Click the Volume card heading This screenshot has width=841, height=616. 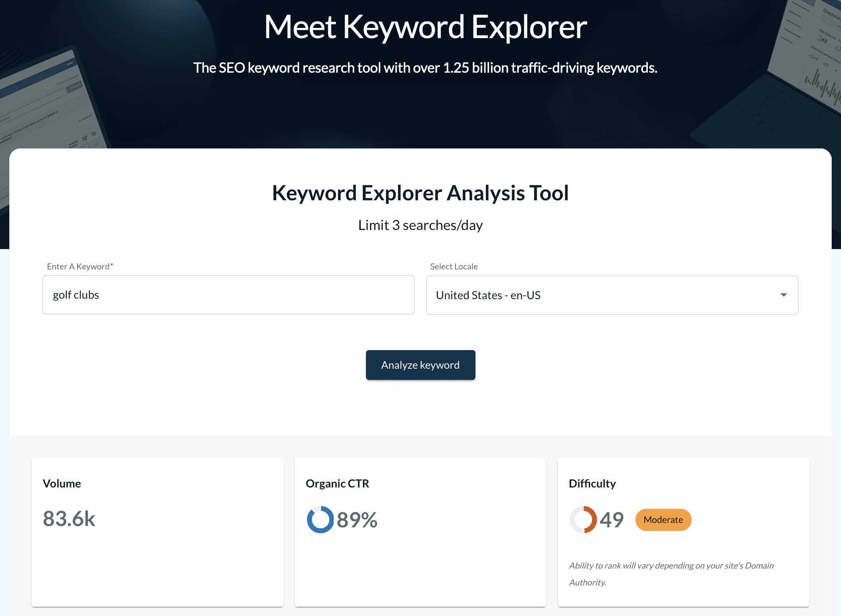[x=62, y=483]
